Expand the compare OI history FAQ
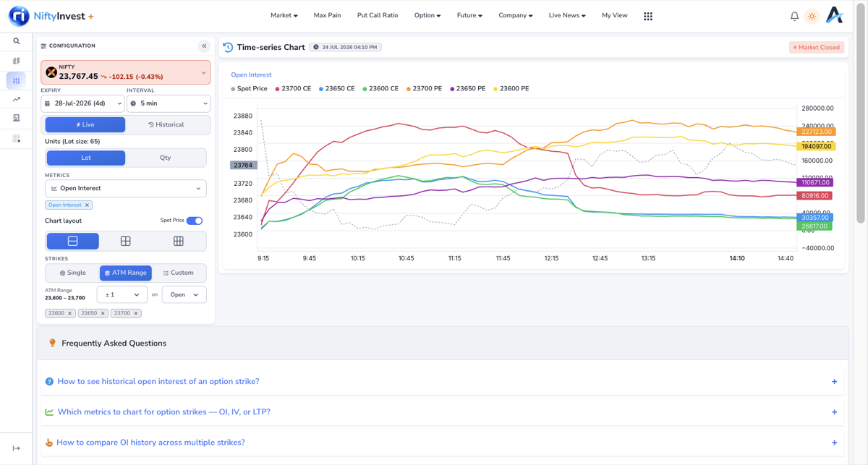Image resolution: width=868 pixels, height=465 pixels. (x=442, y=443)
